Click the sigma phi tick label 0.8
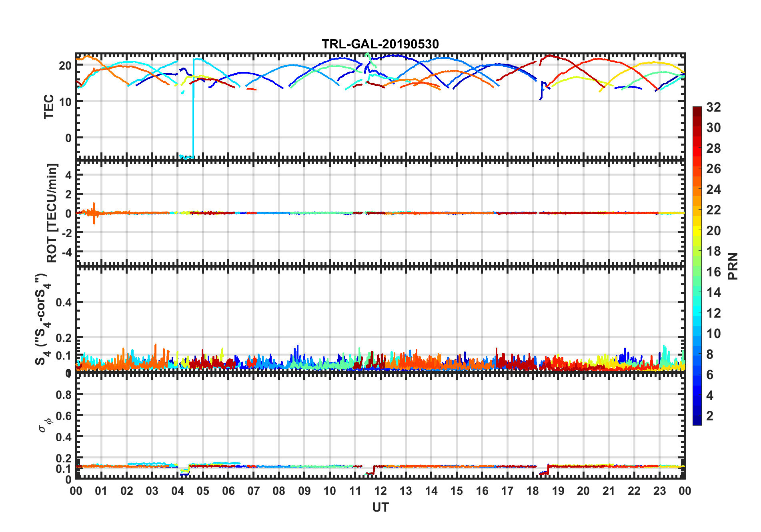761x532 pixels. tap(64, 394)
